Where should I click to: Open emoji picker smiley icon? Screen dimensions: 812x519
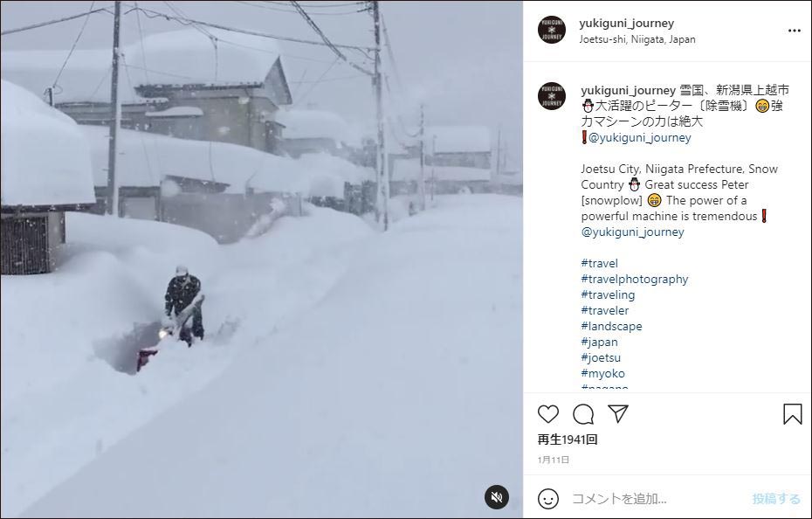point(548,499)
